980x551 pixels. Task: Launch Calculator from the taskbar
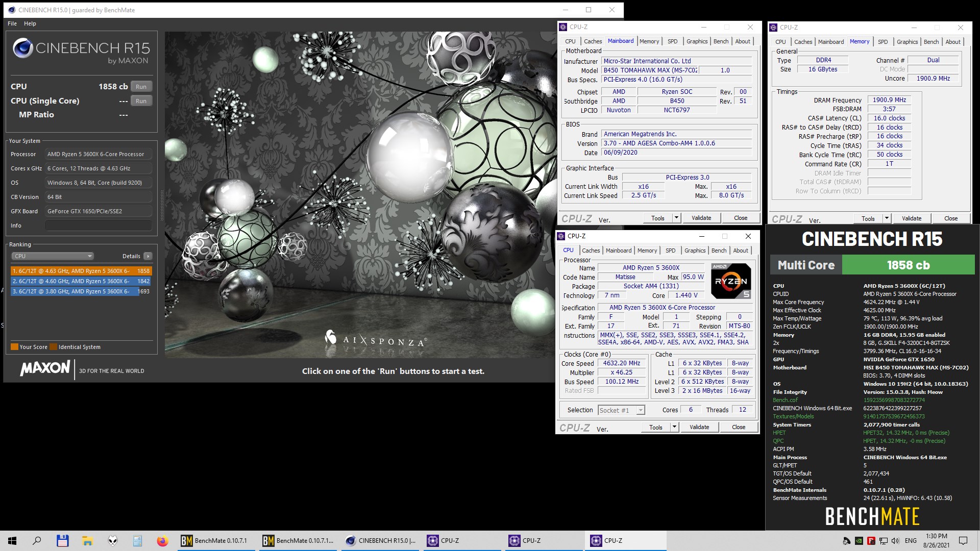[x=137, y=540]
